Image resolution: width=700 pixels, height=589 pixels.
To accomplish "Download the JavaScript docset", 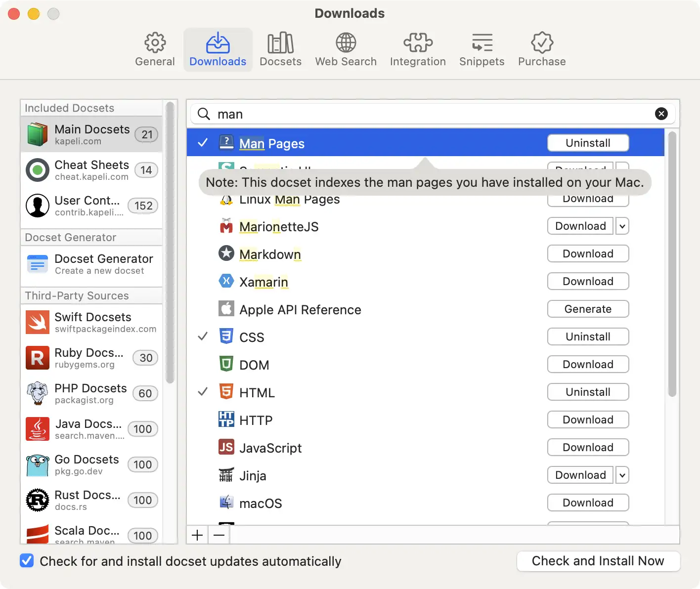I will pyautogui.click(x=588, y=447).
